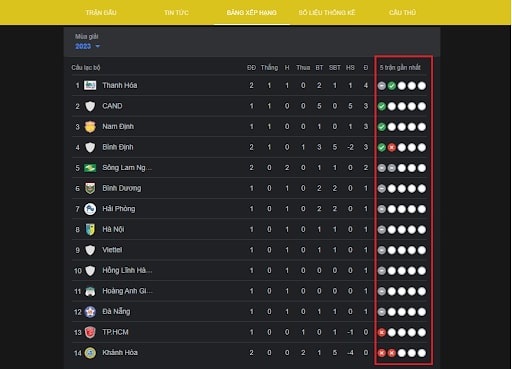Click the Thanh Hóa club logo
512x369 pixels.
click(x=90, y=85)
